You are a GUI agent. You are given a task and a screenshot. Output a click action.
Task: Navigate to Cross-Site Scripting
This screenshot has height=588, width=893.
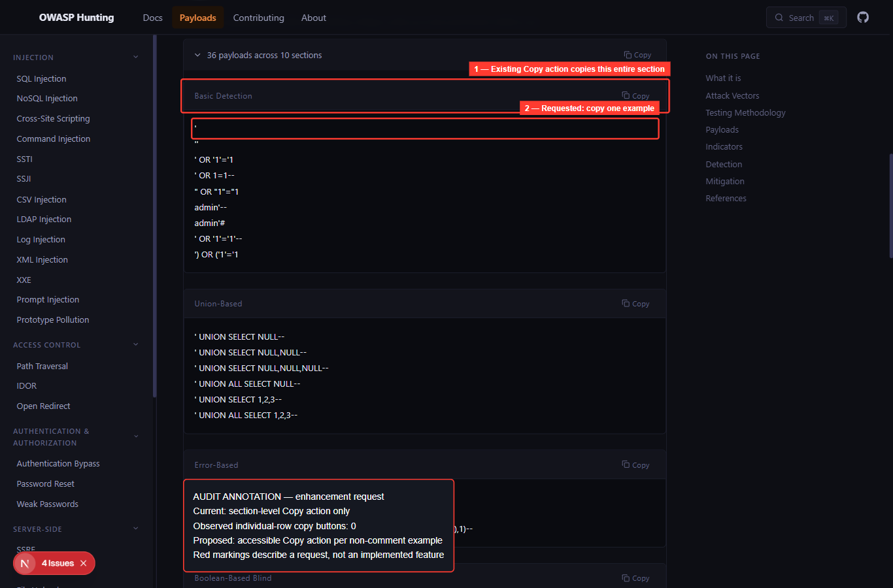click(53, 118)
